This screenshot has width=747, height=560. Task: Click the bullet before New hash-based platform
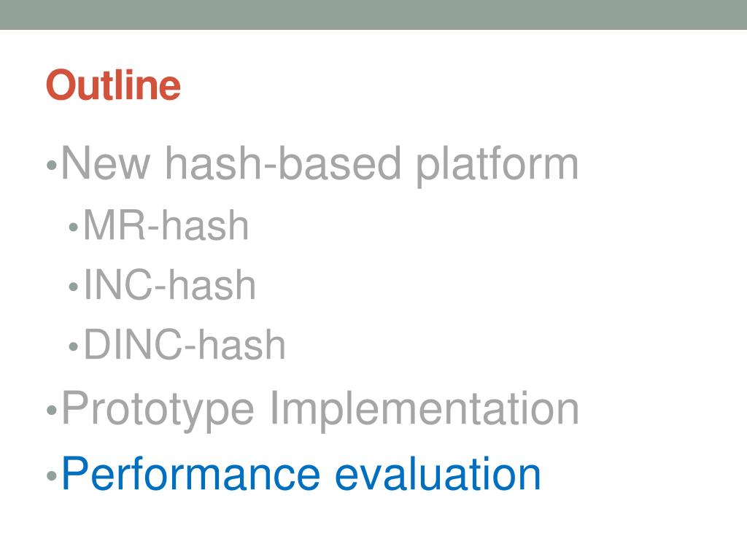(52, 166)
